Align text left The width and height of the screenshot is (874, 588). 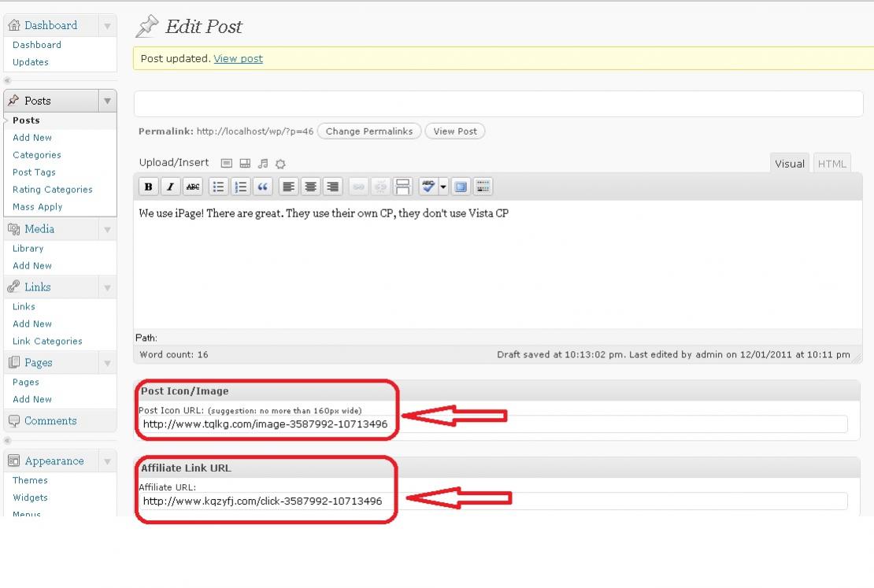(288, 187)
